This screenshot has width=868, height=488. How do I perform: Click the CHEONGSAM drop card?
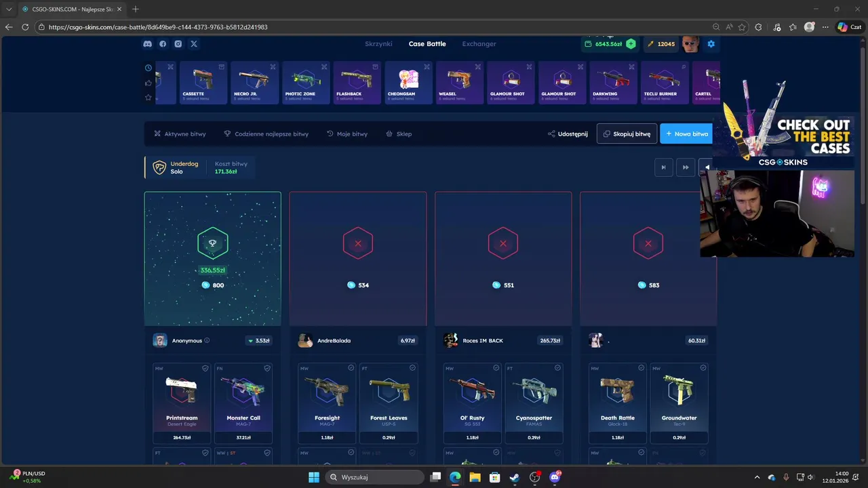click(408, 83)
